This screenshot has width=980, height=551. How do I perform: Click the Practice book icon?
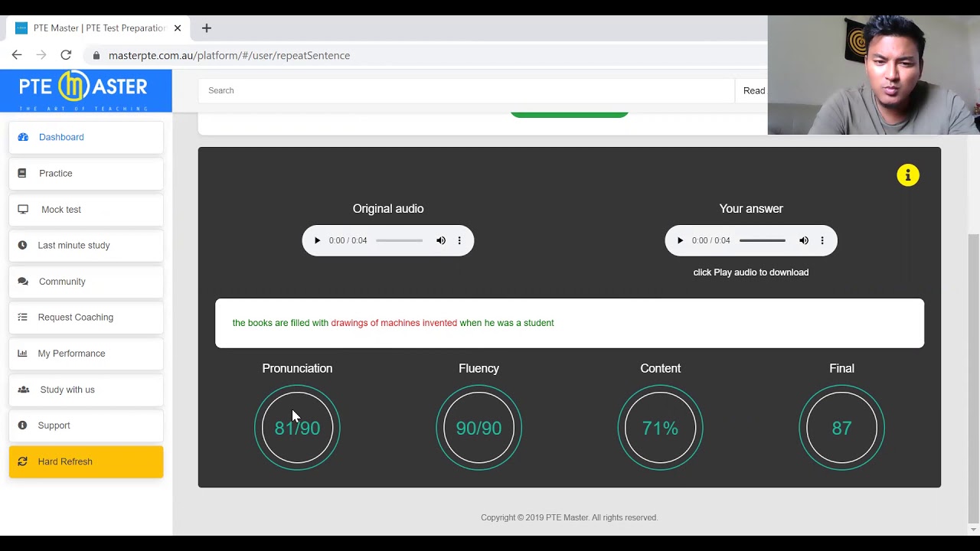click(x=22, y=173)
